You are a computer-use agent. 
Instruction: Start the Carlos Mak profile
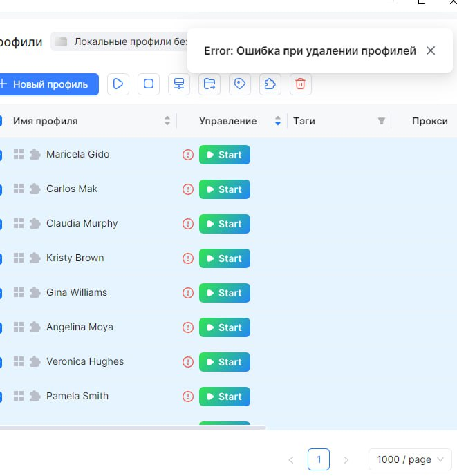[x=225, y=189]
